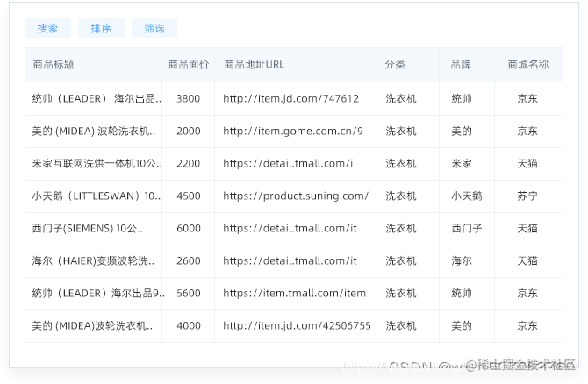Click brand cell 西门子
This screenshot has height=384, width=588.
click(467, 228)
